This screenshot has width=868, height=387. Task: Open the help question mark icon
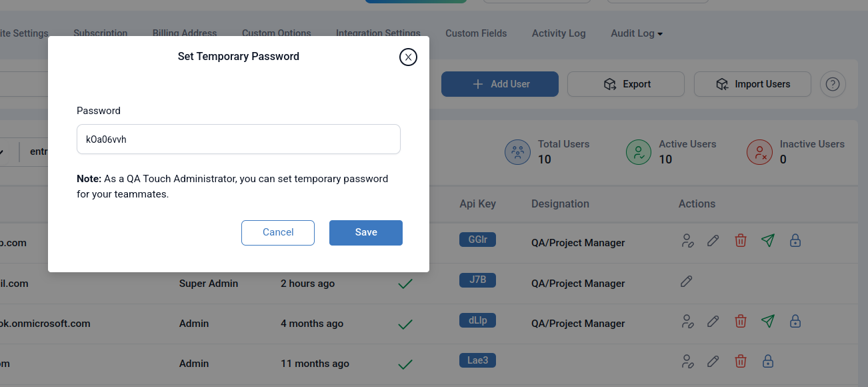[833, 84]
